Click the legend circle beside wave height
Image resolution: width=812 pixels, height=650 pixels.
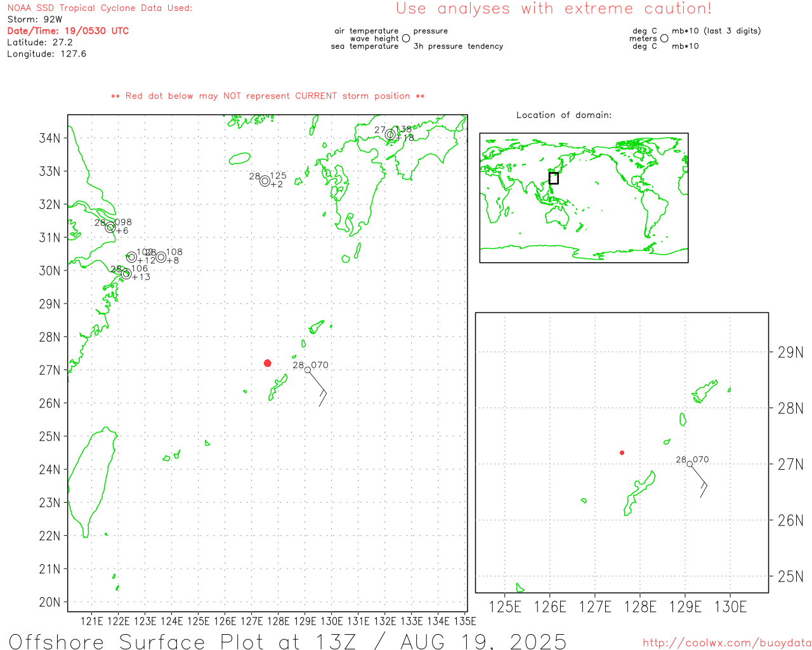tap(406, 38)
